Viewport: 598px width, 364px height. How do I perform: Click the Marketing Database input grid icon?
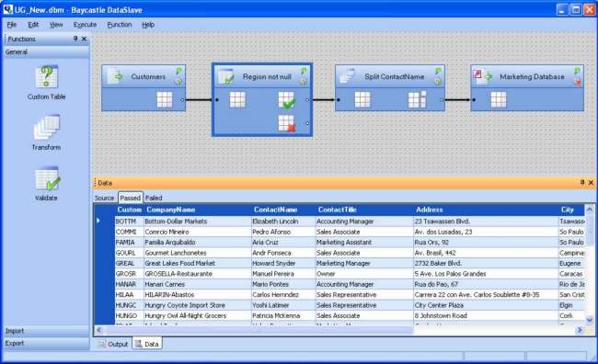tap(499, 100)
